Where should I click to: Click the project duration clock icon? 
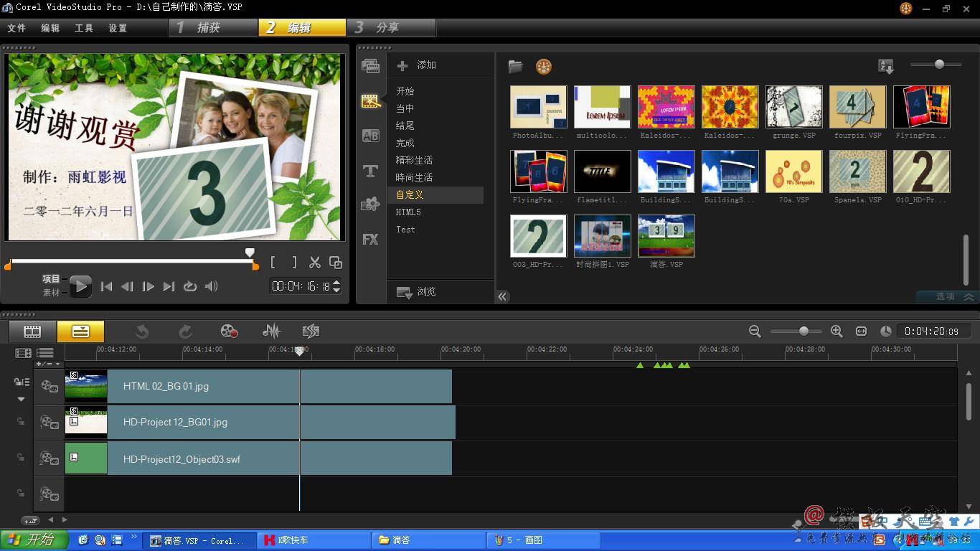point(886,331)
